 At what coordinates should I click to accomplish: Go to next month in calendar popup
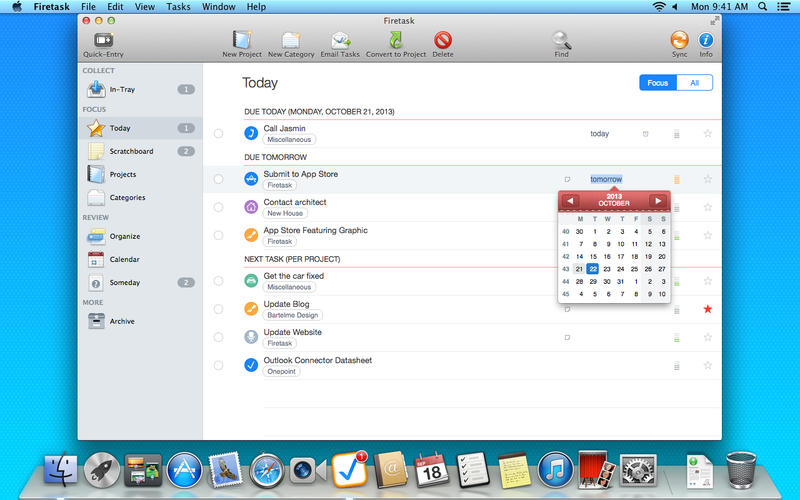(x=658, y=201)
